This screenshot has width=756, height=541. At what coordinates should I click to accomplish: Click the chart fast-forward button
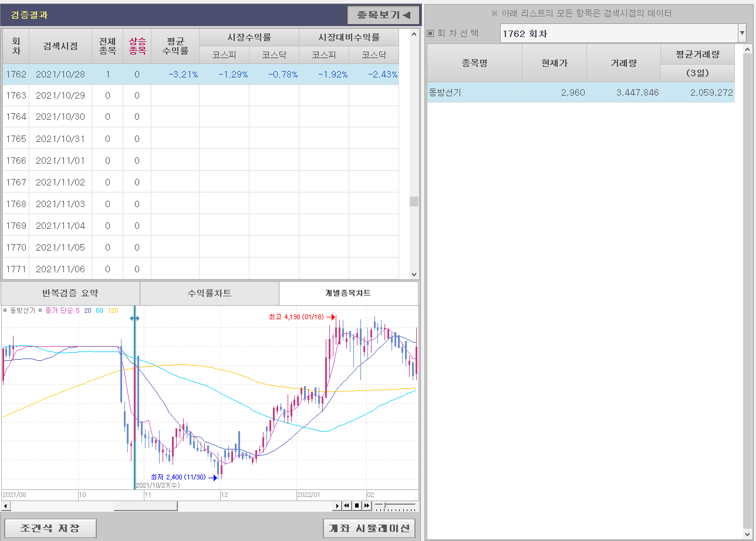coord(367,506)
